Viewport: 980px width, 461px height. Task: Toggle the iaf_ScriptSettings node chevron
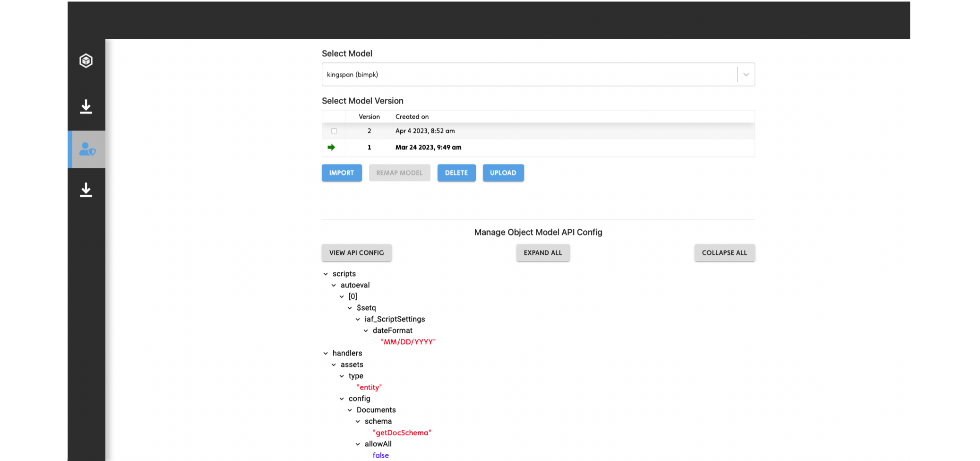click(358, 319)
